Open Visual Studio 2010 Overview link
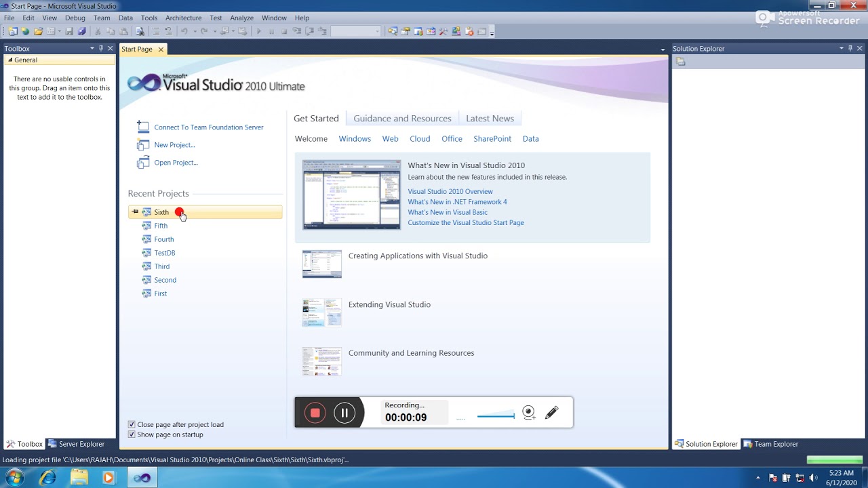Viewport: 868px width, 488px height. [450, 191]
